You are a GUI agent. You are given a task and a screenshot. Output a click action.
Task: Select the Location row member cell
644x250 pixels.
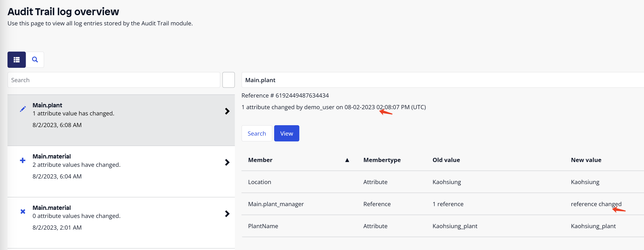click(260, 182)
